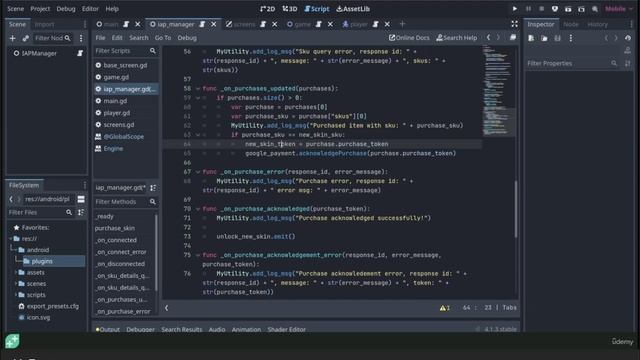Viewport: 640px width, 360px height.
Task: Switch to the Node dock tab
Action: [571, 24]
